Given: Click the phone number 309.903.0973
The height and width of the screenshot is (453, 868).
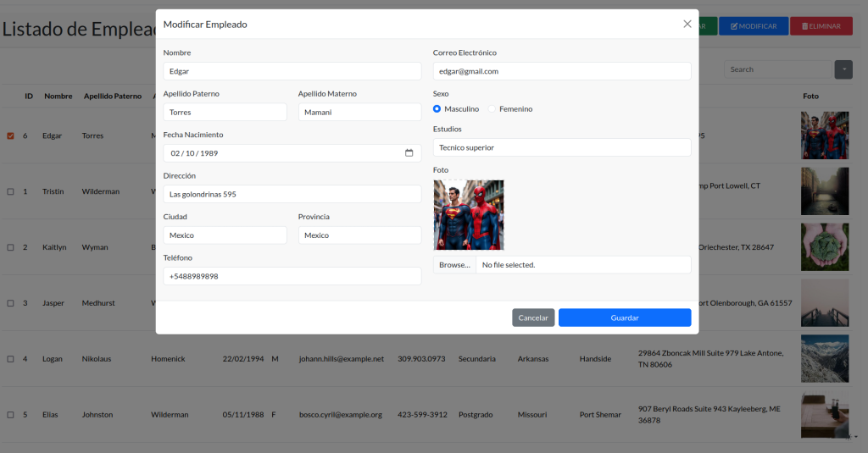Looking at the screenshot, I should coord(421,359).
